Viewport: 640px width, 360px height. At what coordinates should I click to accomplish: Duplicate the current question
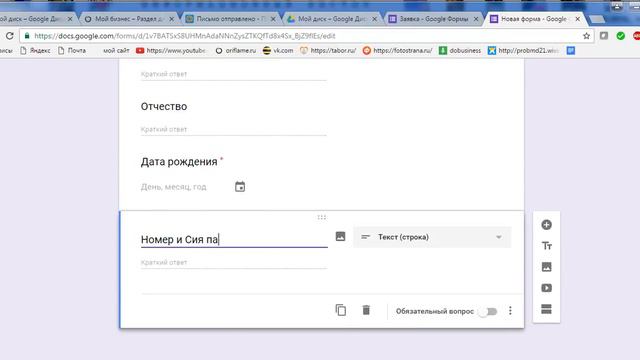point(341,310)
